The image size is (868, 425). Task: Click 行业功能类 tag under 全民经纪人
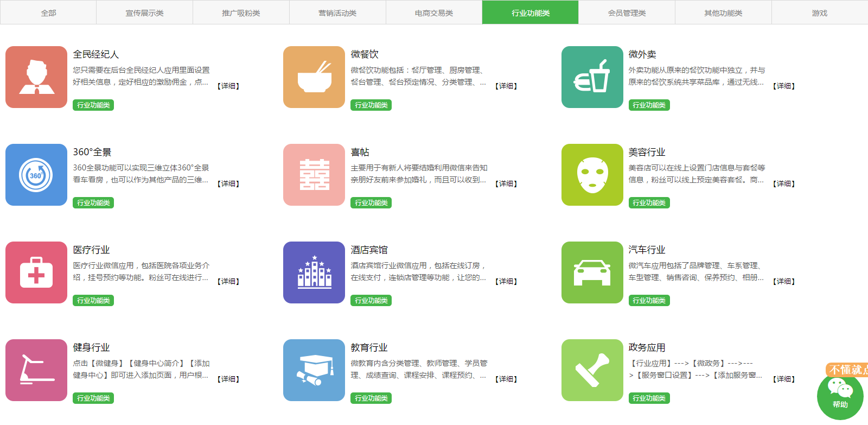pyautogui.click(x=93, y=105)
